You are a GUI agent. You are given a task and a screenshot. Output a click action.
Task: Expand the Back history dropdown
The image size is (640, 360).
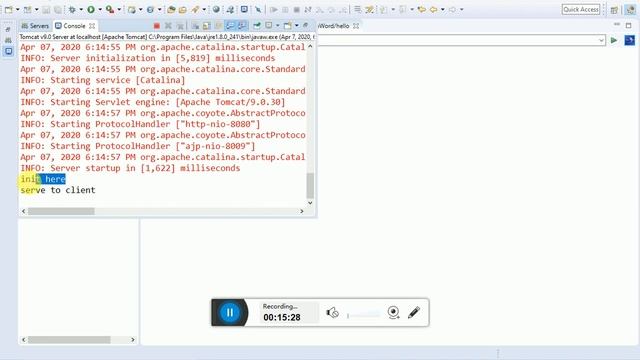tap(442, 9)
